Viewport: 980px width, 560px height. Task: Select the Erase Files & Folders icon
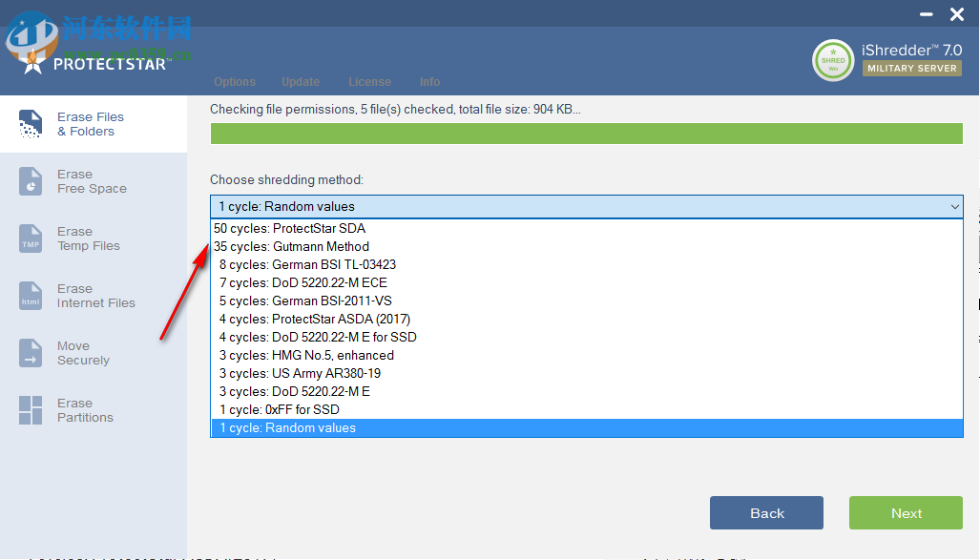pyautogui.click(x=30, y=124)
